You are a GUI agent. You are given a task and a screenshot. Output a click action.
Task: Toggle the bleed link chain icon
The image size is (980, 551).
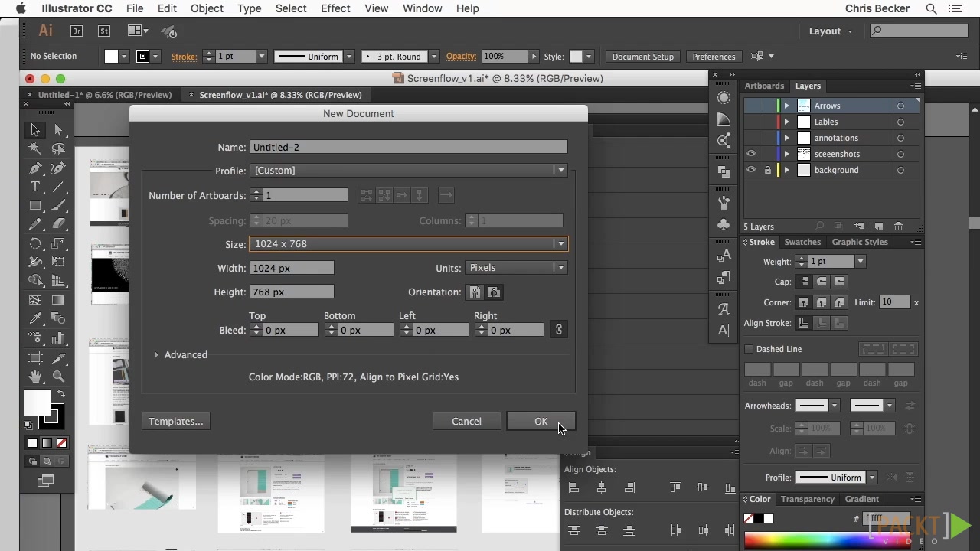559,330
